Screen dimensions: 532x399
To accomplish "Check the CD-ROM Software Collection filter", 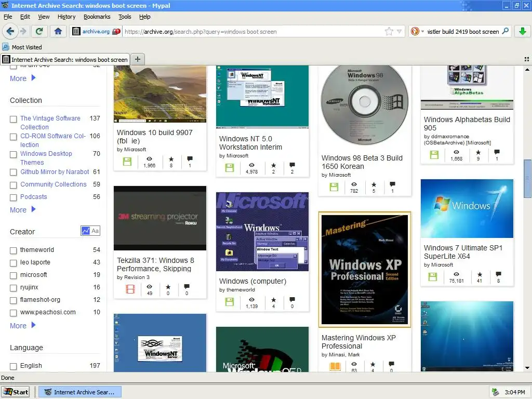I will pos(13,137).
